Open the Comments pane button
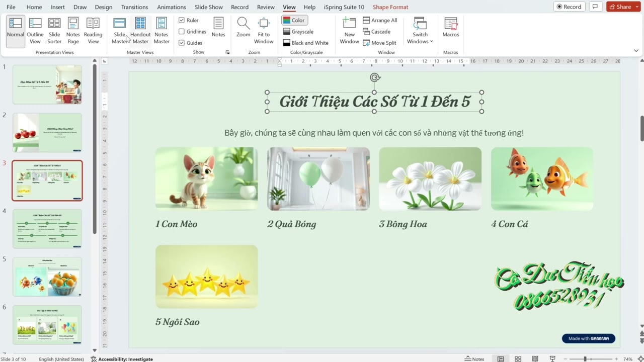This screenshot has width=644, height=362. click(x=595, y=7)
